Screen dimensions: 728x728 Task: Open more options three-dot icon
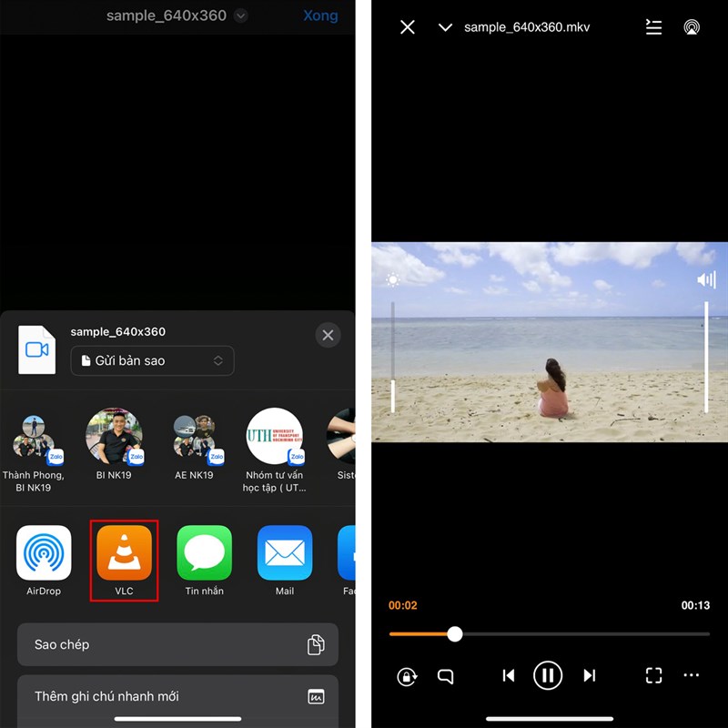coord(692,675)
